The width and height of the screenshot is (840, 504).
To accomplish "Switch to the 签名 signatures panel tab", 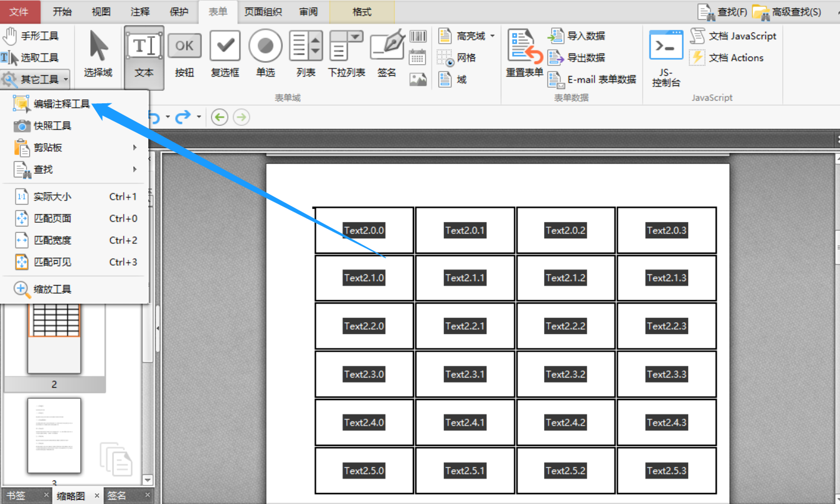I will (x=116, y=496).
